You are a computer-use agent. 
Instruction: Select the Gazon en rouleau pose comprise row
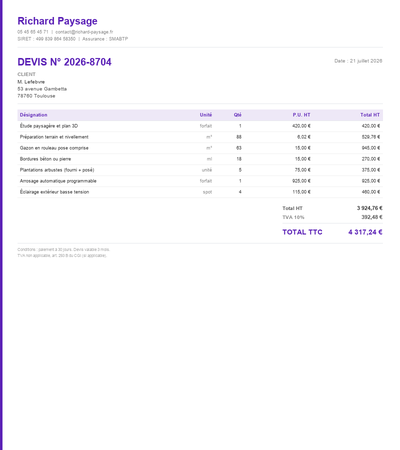pos(200,148)
